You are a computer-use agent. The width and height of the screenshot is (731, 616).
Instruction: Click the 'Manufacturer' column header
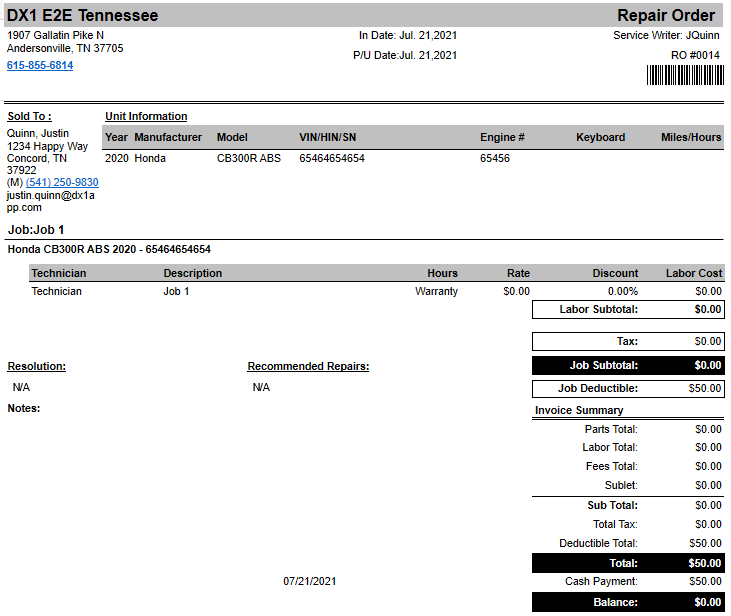(x=168, y=138)
